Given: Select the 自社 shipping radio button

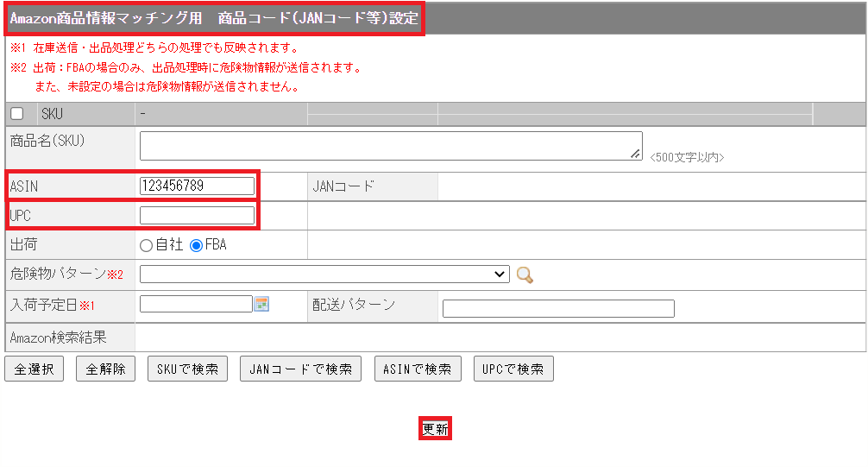Looking at the screenshot, I should [146, 245].
